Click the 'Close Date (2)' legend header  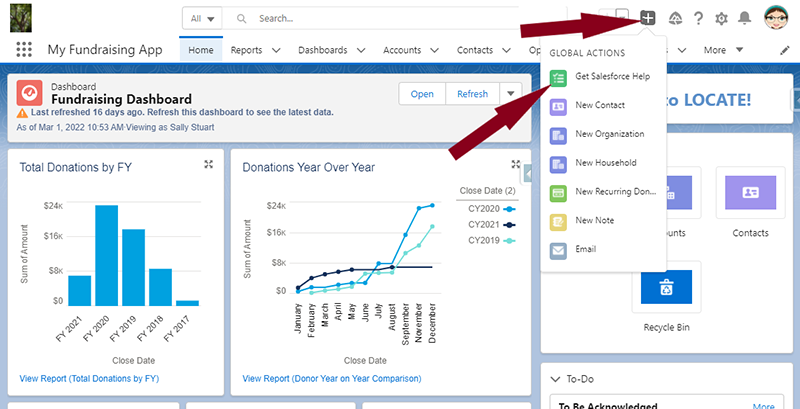pyautogui.click(x=487, y=191)
